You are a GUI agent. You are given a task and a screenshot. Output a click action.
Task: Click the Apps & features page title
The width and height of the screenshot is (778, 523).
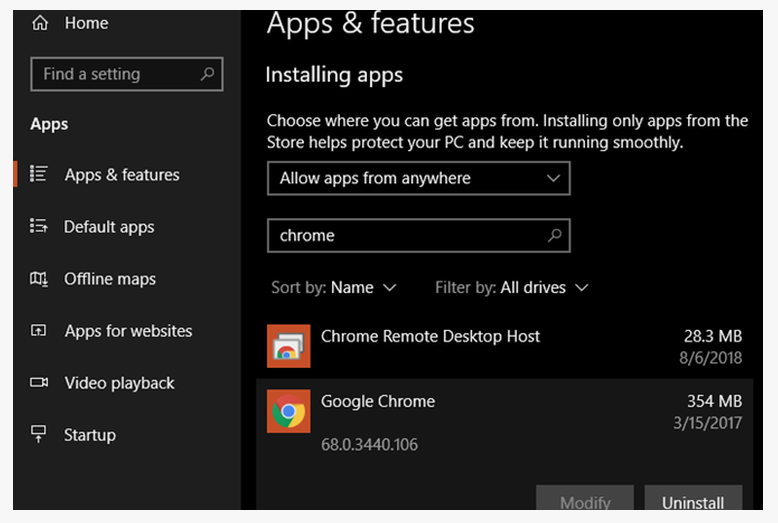370,23
